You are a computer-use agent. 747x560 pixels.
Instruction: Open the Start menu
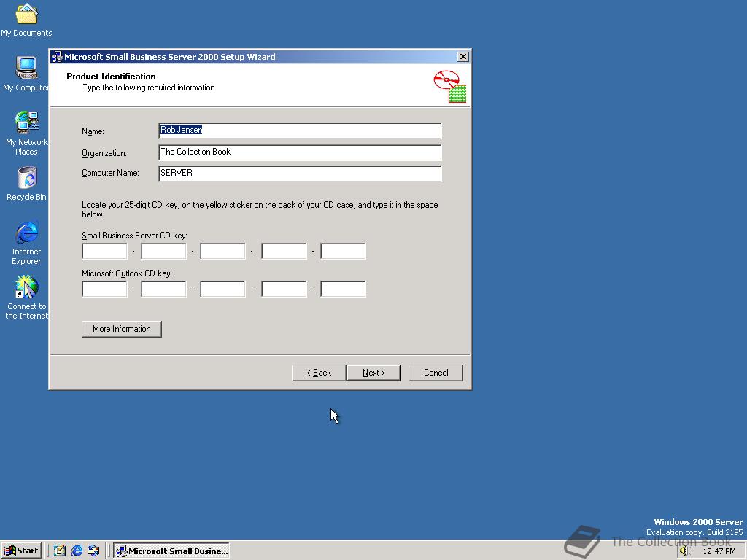tap(21, 551)
